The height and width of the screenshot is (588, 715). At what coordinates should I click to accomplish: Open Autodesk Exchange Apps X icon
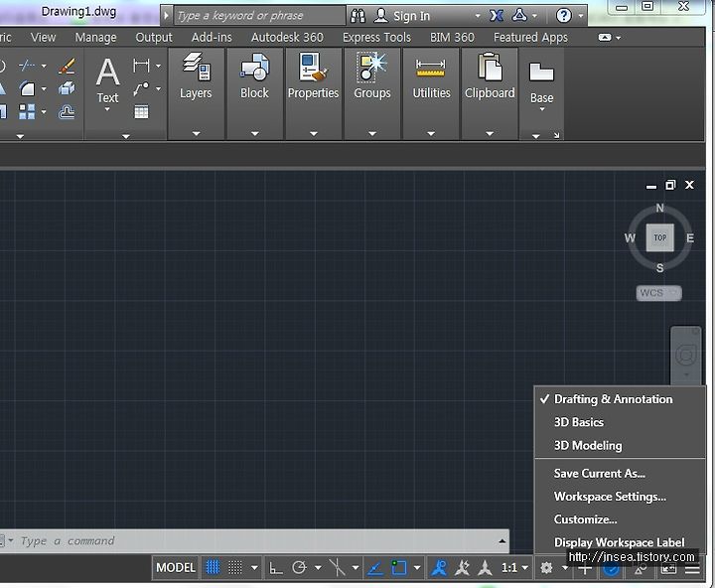(497, 16)
